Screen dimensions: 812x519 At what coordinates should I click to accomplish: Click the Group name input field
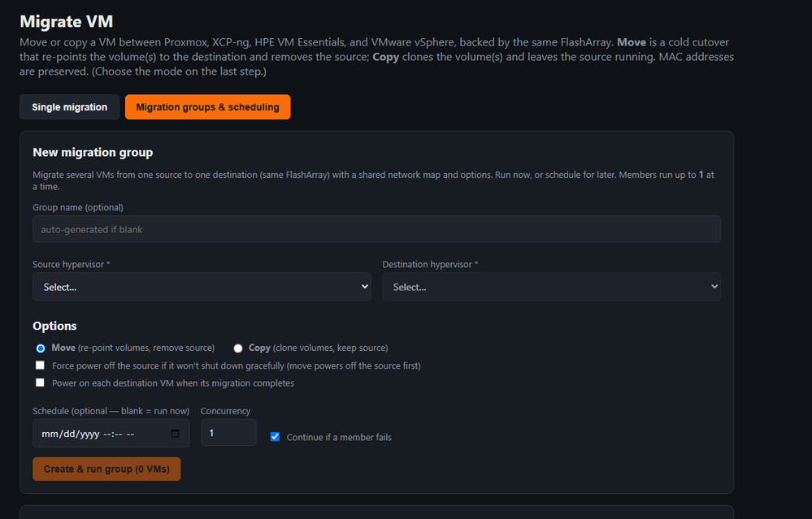[x=376, y=229]
